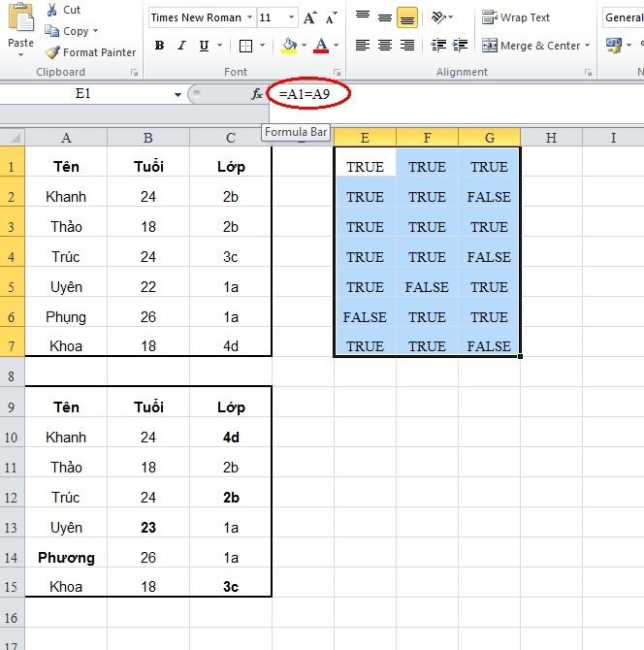Open the Font dialog launcher
Image resolution: width=644 pixels, height=650 pixels.
(337, 73)
